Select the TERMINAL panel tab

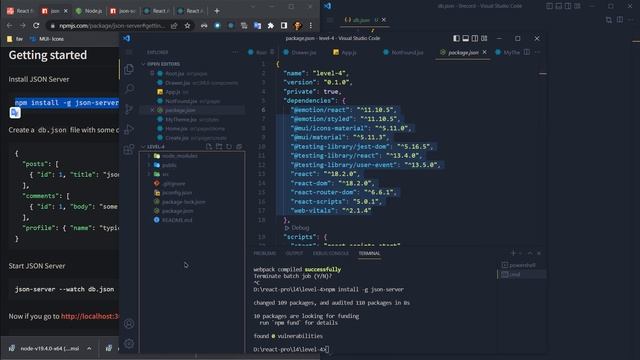369,253
